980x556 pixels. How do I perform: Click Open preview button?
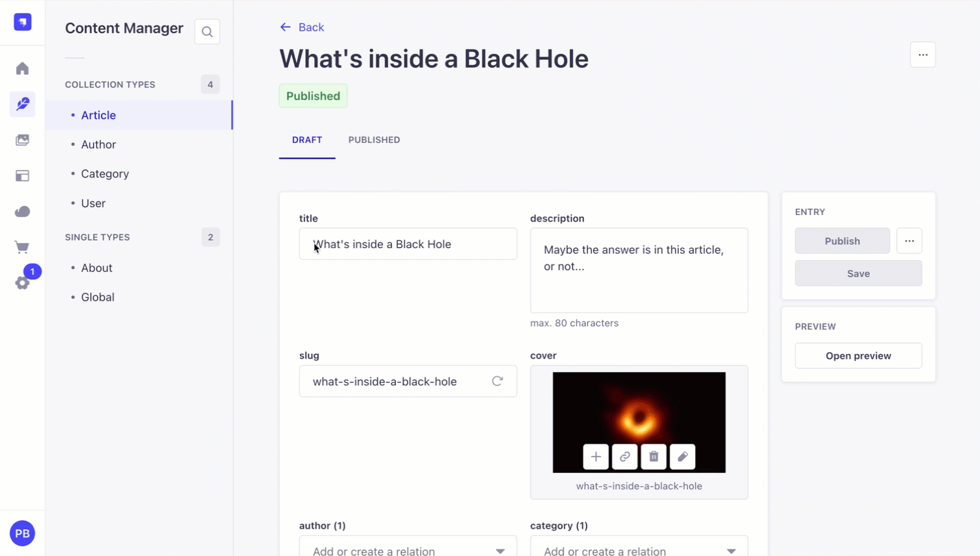click(x=858, y=356)
